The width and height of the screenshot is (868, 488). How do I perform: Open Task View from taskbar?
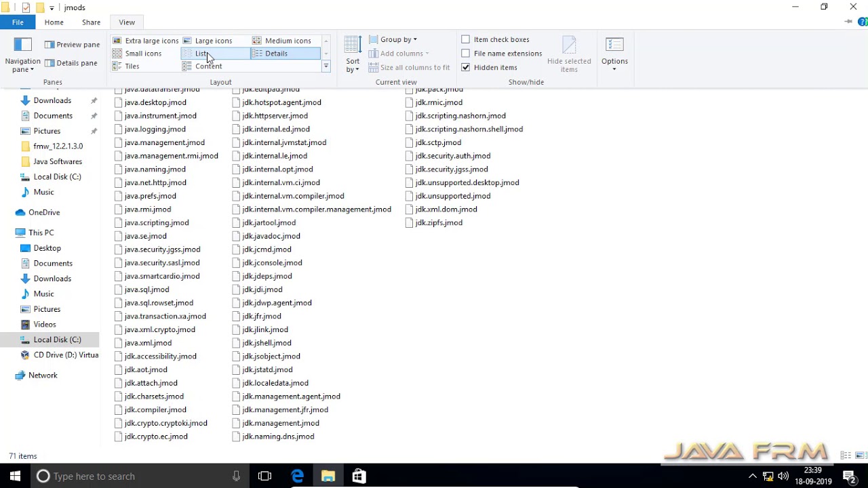(265, 476)
